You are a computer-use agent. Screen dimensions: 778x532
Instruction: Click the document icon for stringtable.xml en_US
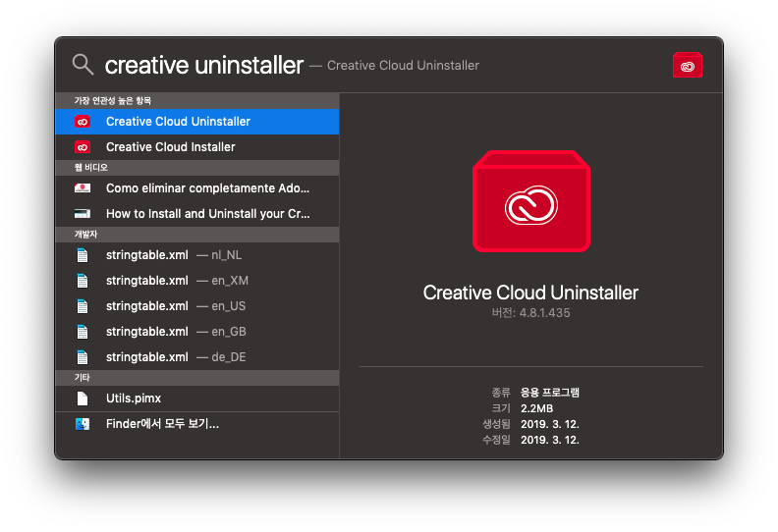point(83,306)
